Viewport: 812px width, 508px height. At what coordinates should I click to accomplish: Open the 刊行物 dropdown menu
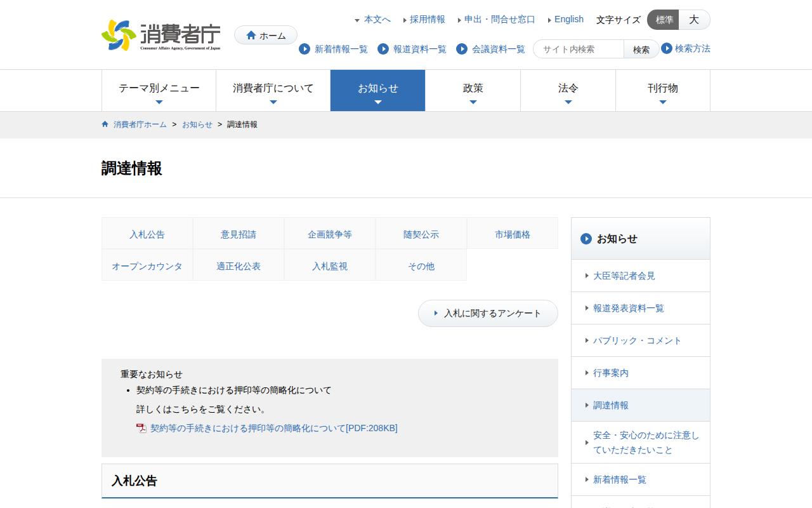pos(662,90)
